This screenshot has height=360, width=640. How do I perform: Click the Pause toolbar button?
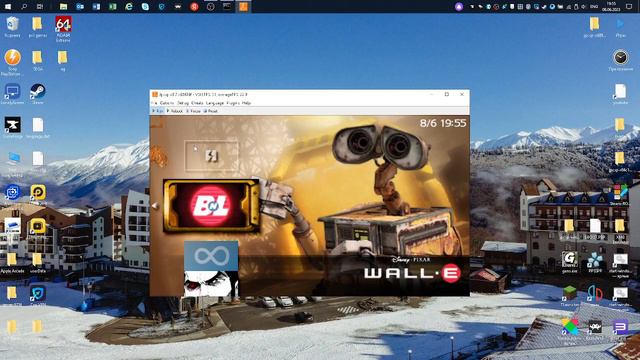coord(193,111)
